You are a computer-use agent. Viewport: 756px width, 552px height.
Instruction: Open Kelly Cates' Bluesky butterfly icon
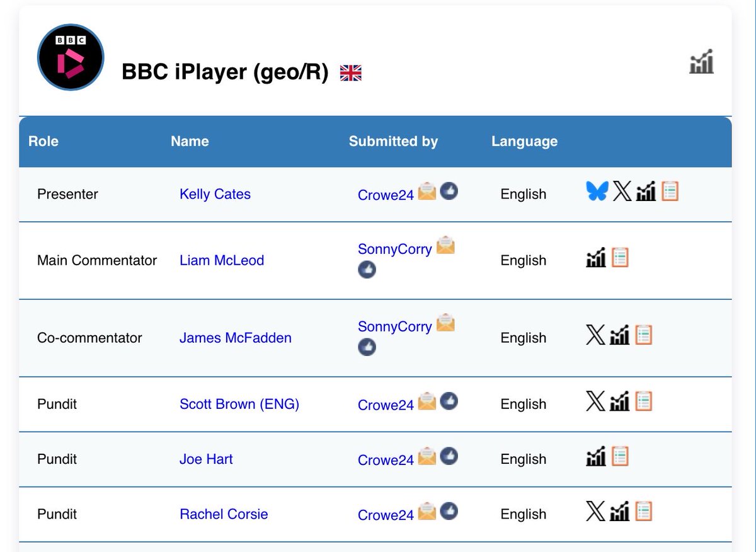(597, 191)
